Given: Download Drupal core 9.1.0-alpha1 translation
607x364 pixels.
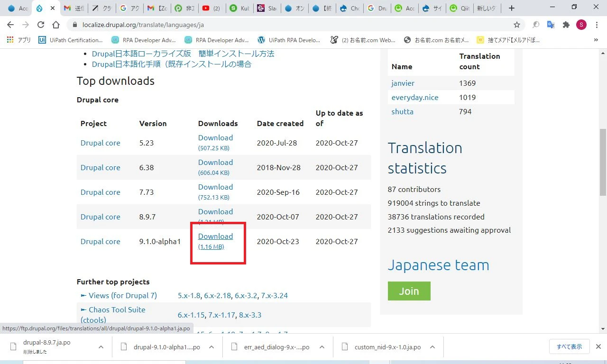Looking at the screenshot, I should pyautogui.click(x=215, y=236).
